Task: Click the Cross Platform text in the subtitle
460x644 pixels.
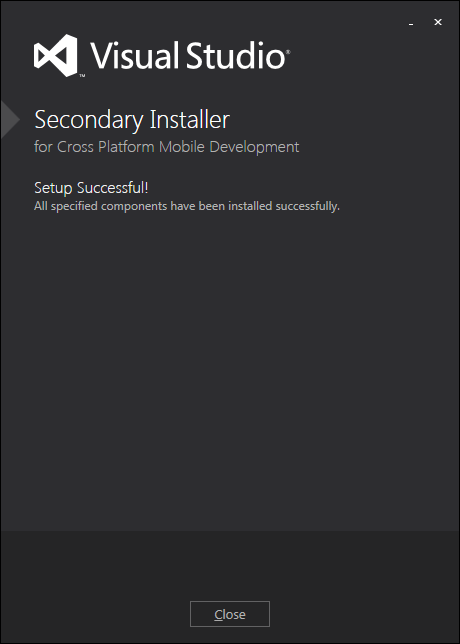Action: [x=105, y=147]
